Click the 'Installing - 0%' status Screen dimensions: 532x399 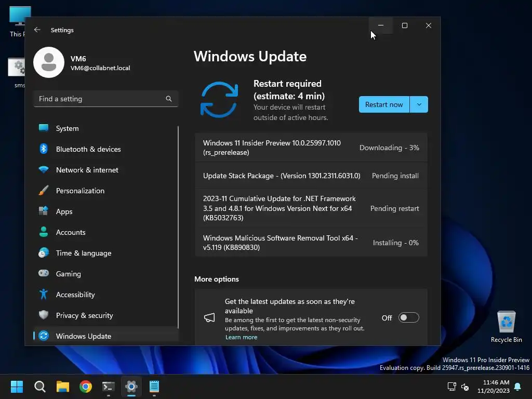(x=395, y=243)
